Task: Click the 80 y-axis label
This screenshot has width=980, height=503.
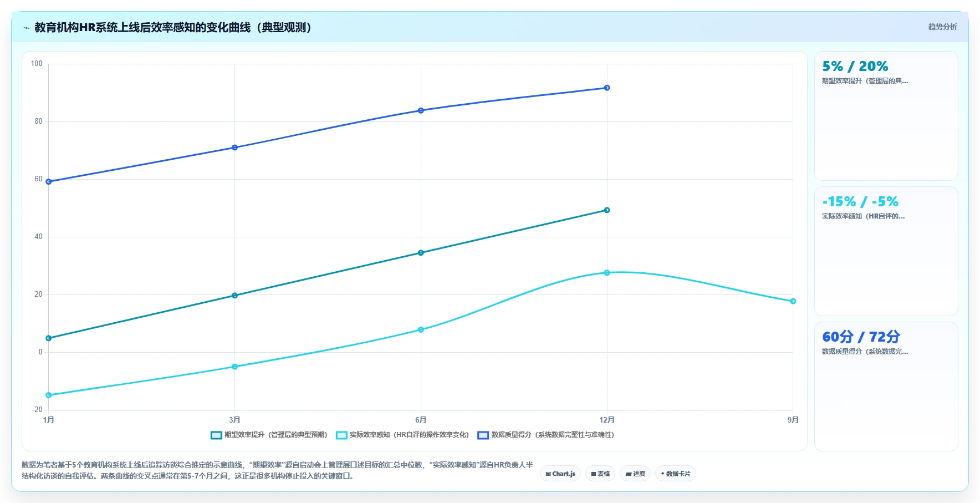Action: tap(38, 121)
